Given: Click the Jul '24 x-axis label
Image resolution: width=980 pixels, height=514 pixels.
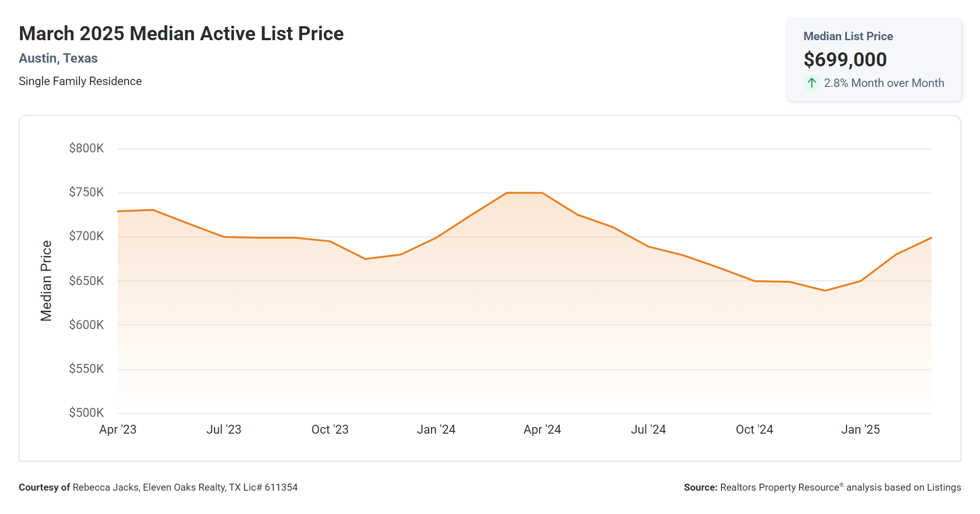Looking at the screenshot, I should point(649,429).
